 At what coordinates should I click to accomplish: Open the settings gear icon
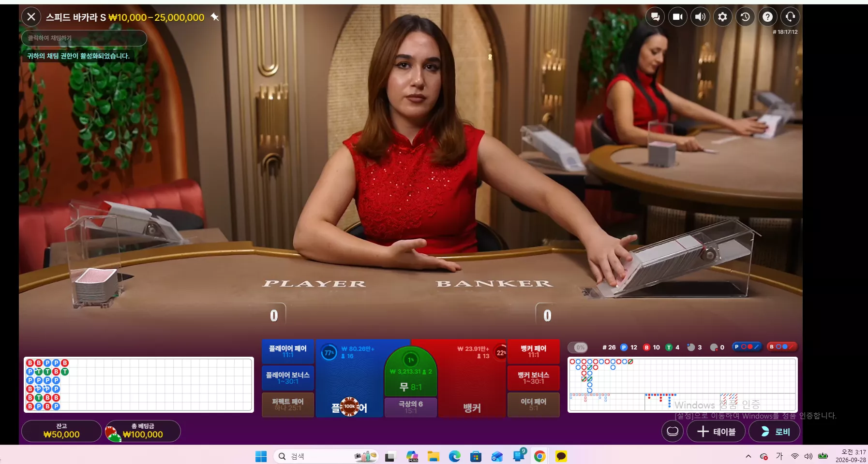(x=722, y=17)
